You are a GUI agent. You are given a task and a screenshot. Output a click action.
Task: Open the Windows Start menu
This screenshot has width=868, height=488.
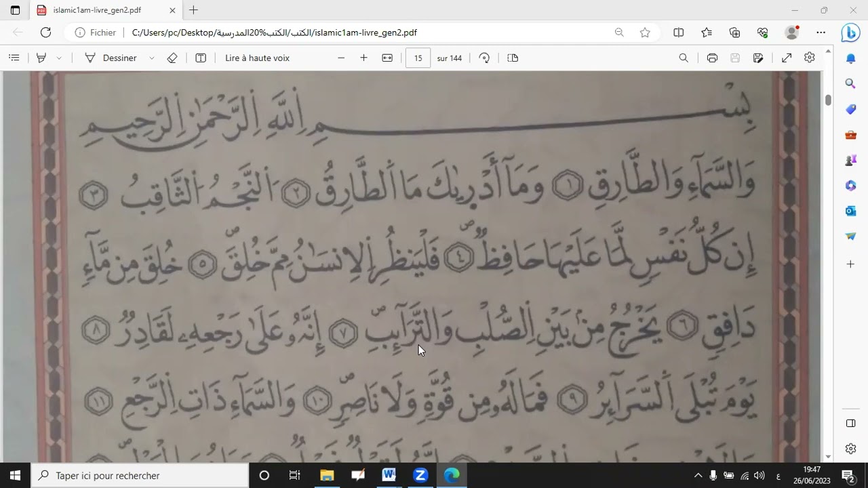click(x=16, y=476)
